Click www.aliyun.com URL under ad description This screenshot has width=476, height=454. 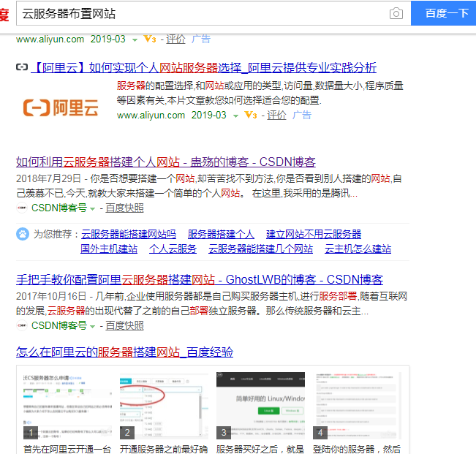click(x=151, y=115)
